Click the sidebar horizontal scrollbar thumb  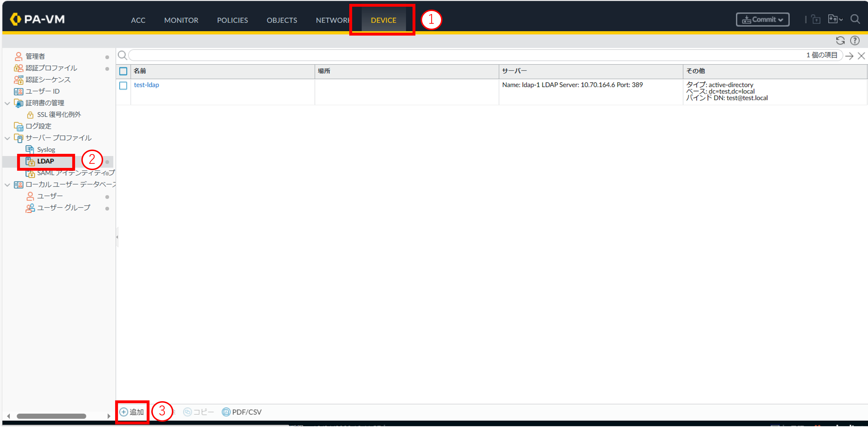[x=51, y=416]
